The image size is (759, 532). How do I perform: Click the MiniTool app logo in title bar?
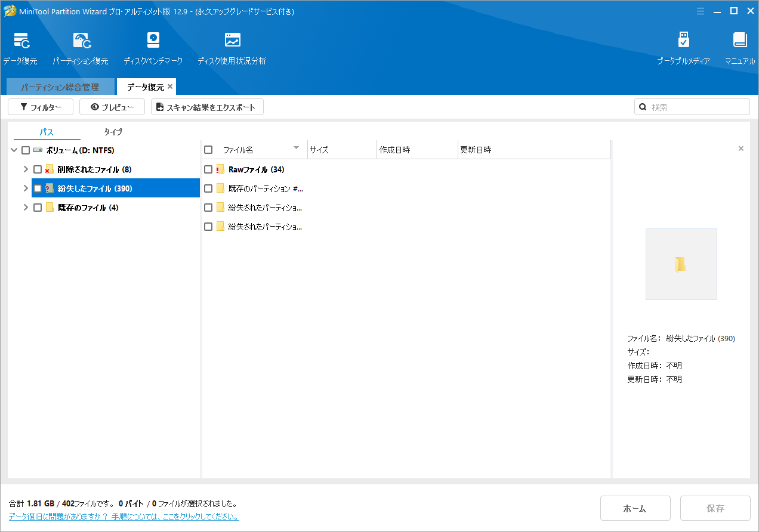point(10,11)
